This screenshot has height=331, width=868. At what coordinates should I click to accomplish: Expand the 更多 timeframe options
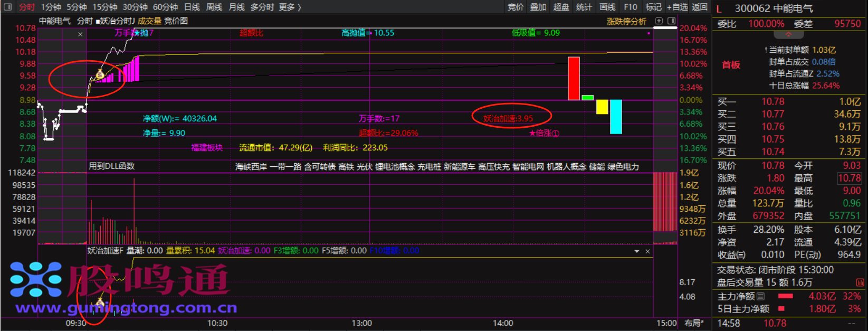pos(290,7)
